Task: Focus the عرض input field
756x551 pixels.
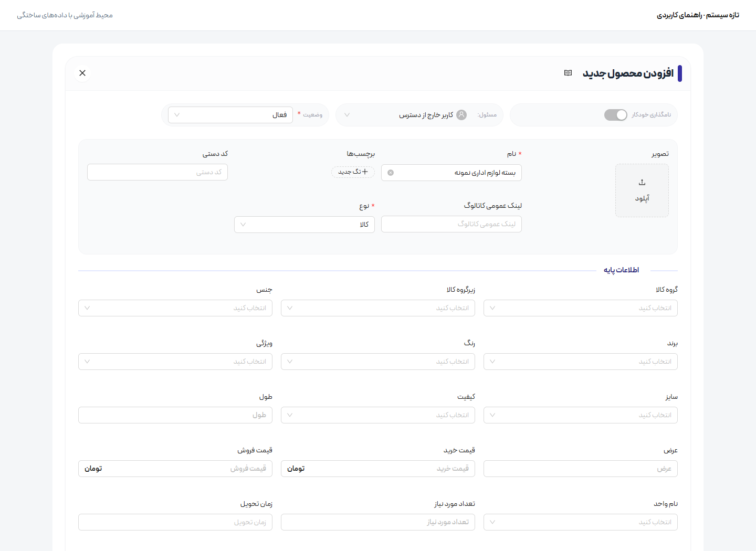Action: 581,469
